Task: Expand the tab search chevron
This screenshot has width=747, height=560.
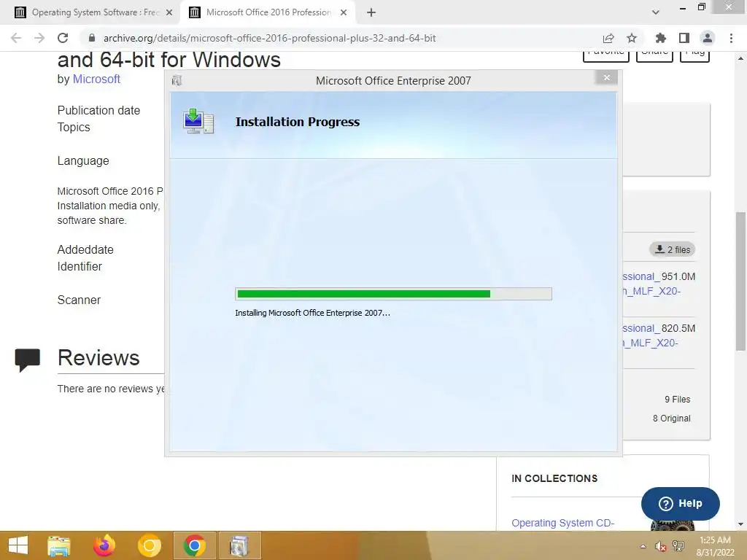Action: pyautogui.click(x=656, y=12)
